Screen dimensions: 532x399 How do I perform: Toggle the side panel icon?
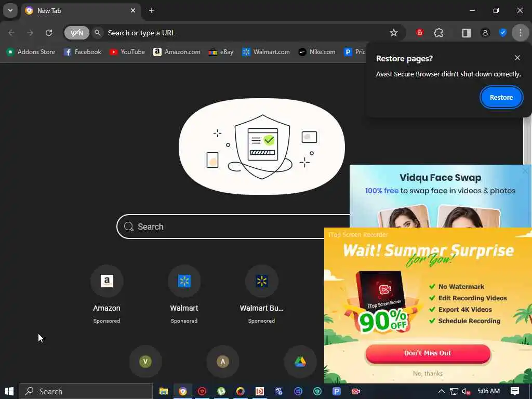coord(466,33)
